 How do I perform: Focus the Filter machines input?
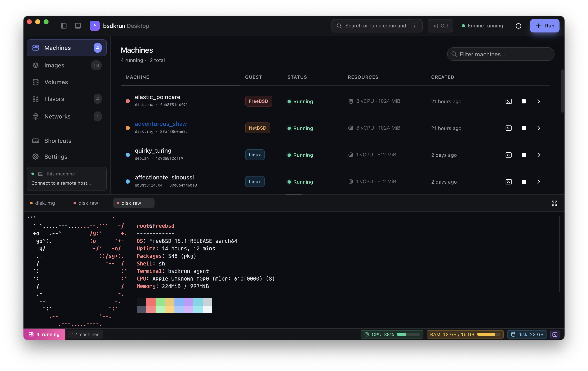[501, 54]
